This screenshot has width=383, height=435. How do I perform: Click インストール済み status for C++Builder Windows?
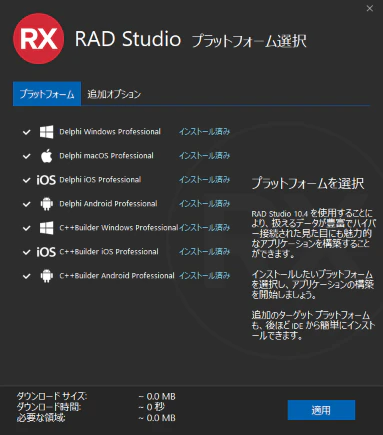204,228
